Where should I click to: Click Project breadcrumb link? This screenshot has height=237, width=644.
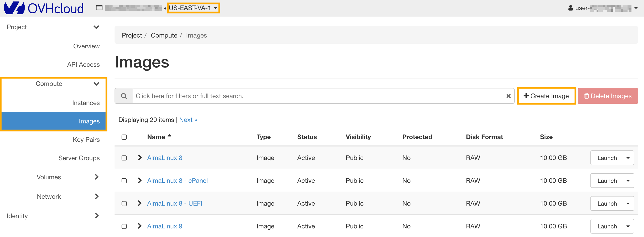tap(132, 35)
